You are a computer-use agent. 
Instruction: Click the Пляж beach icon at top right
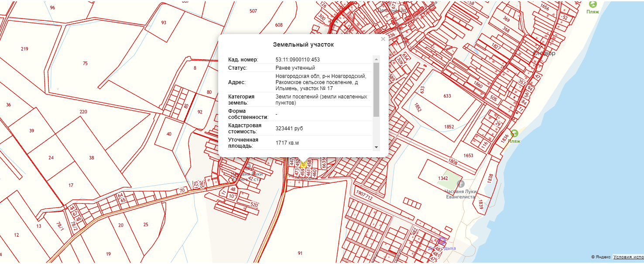(x=592, y=4)
